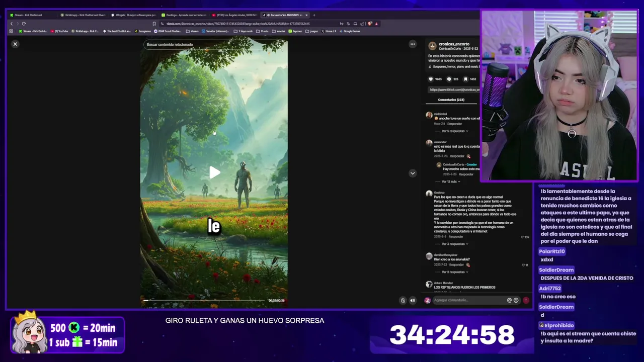This screenshot has width=644, height=362.
Task: Click Arturo Mendez's commenter avatar
Action: click(429, 284)
